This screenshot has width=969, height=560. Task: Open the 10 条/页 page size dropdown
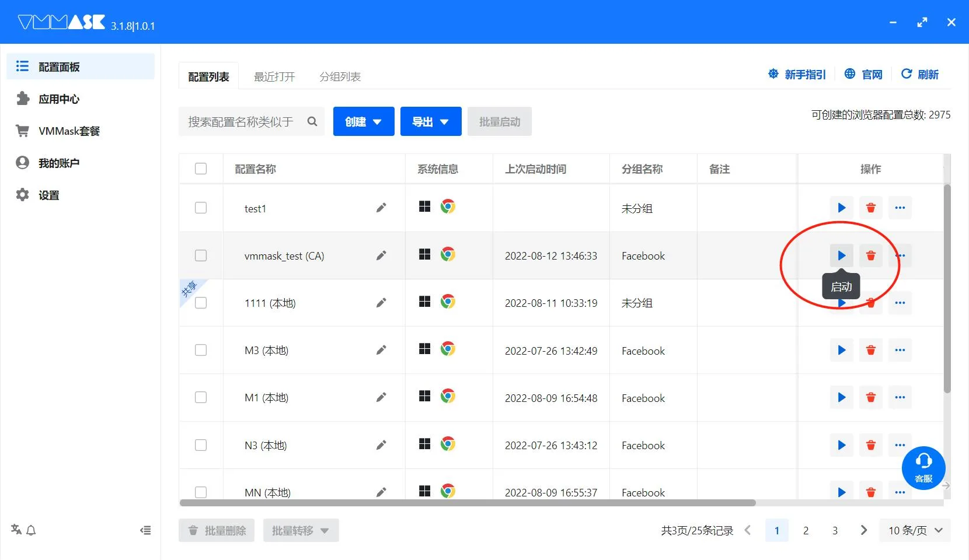(x=915, y=530)
